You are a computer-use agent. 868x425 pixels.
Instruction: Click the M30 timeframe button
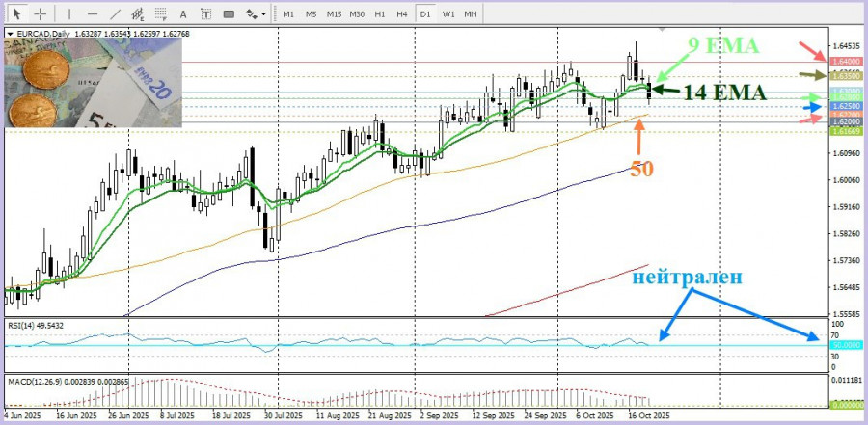pos(357,14)
